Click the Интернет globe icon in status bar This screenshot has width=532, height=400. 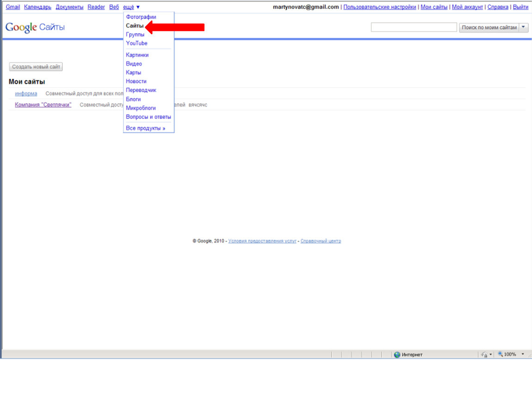pos(397,355)
